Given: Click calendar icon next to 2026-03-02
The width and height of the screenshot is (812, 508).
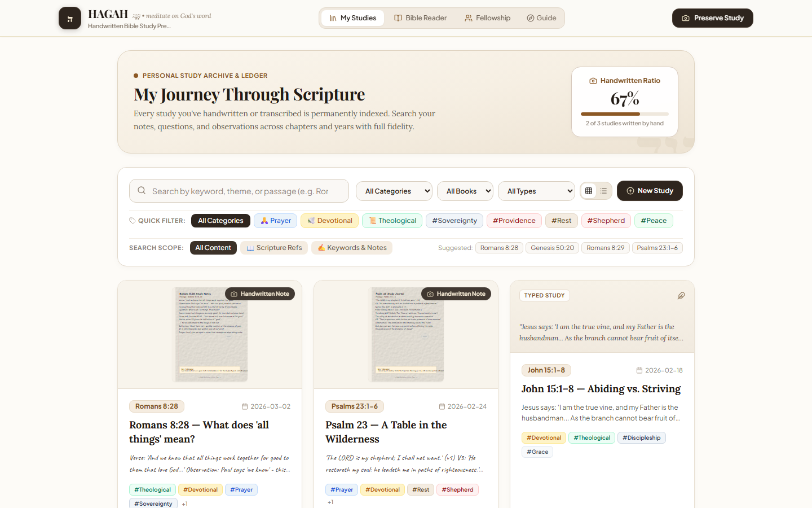Looking at the screenshot, I should pos(245,406).
